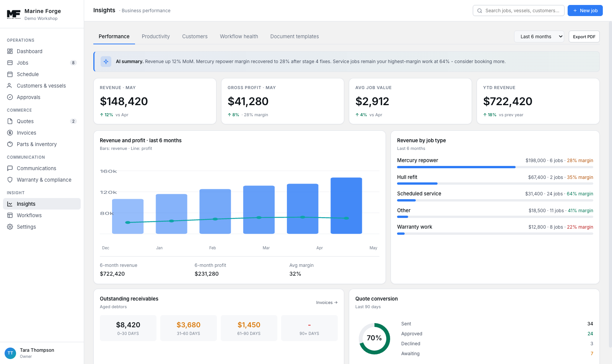
Task: Click the New job button
Action: 585,11
